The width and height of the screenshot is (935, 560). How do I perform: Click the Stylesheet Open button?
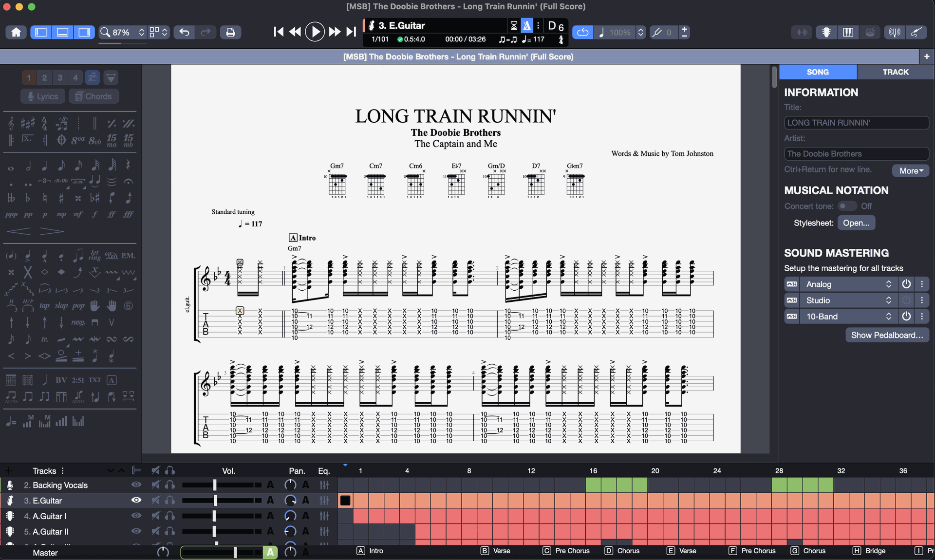pyautogui.click(x=856, y=223)
